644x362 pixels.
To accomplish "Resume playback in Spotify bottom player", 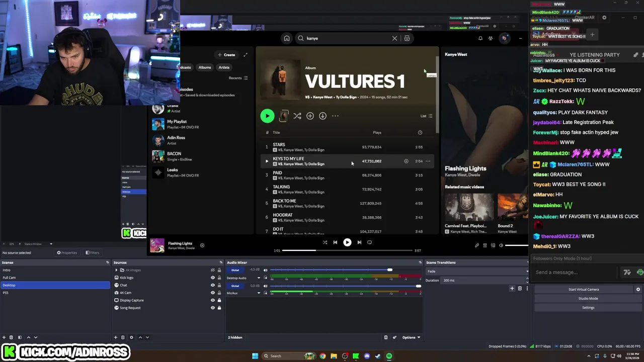I will click(347, 242).
